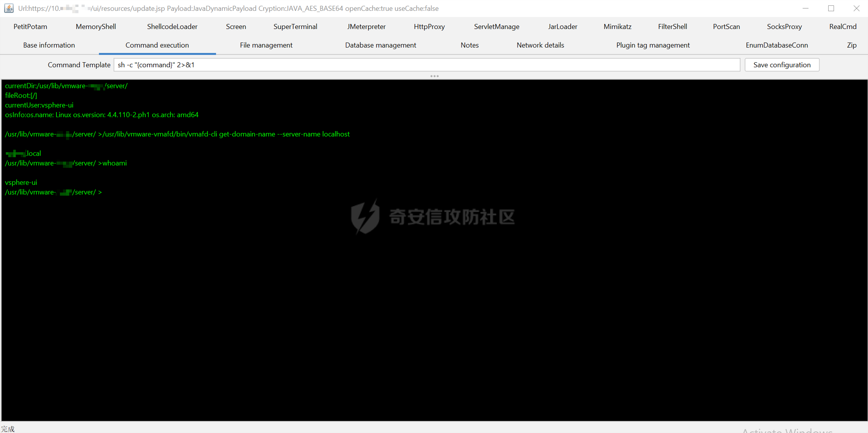Switch to the Mimikatz tab
The height and width of the screenshot is (433, 868).
618,27
